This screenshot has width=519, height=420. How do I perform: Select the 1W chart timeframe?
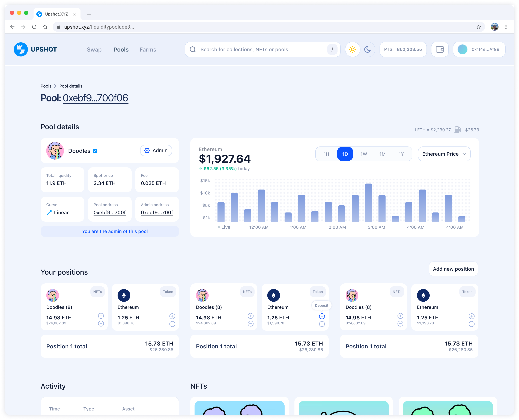(364, 154)
